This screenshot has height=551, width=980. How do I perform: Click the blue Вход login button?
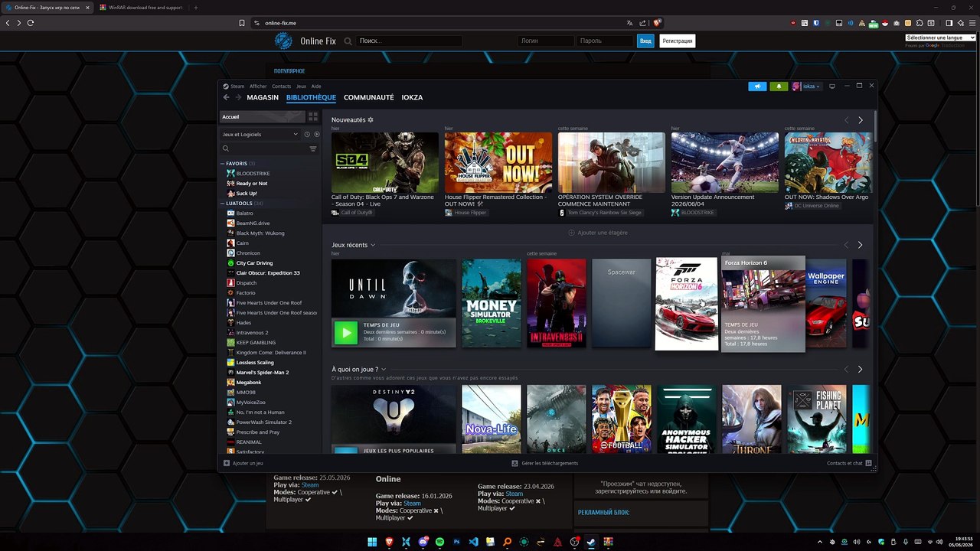[645, 41]
